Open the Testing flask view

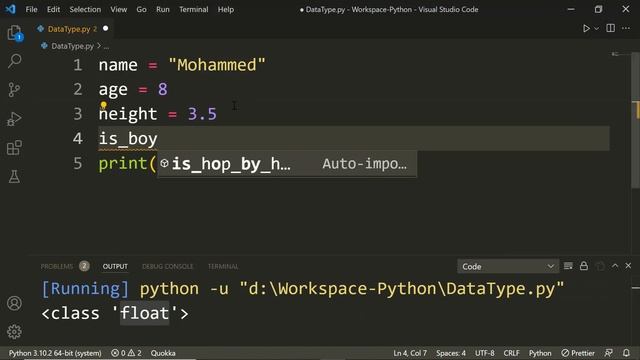click(14, 177)
